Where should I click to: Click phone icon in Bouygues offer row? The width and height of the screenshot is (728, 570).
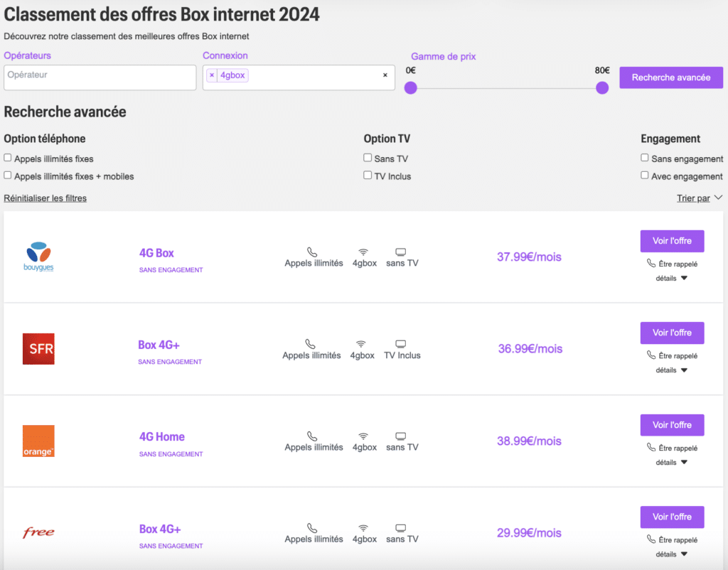(313, 252)
